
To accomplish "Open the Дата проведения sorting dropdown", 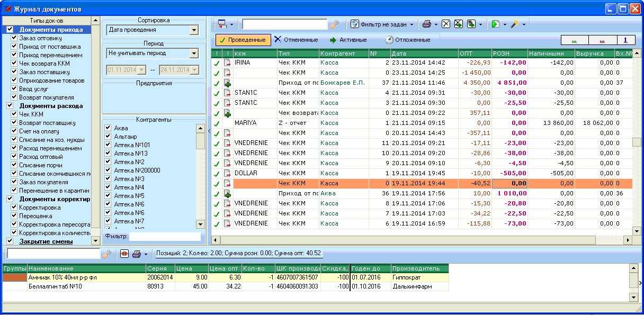I will 194,30.
